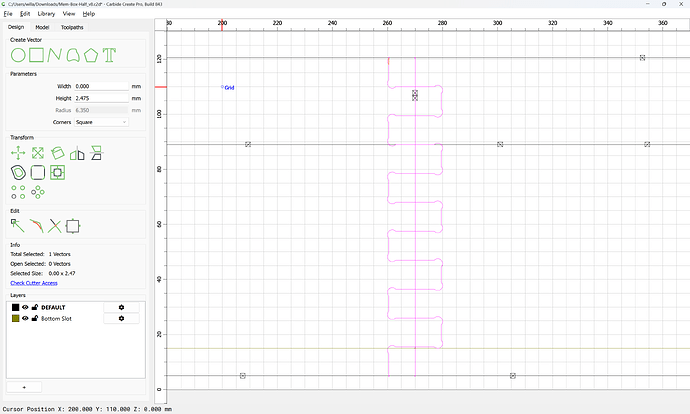Choose the Resize transform tool
The image size is (690, 414).
coord(38,153)
